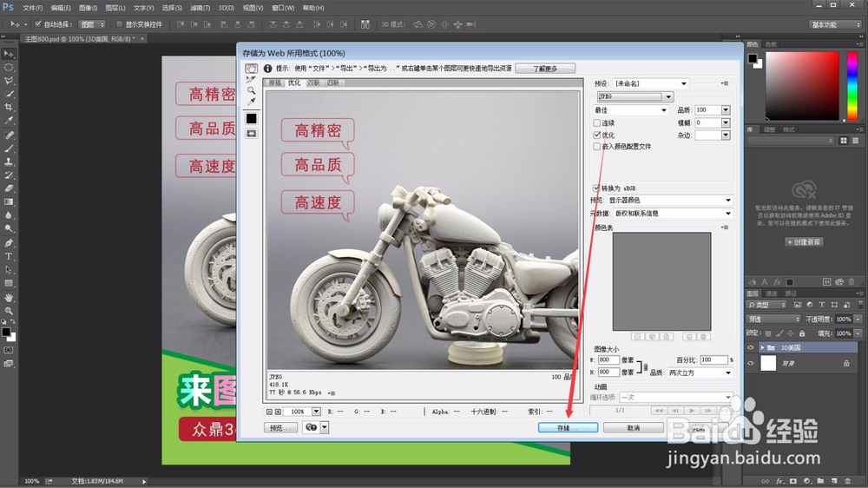Pick the Slice Select tool in the dialog
Viewport: 868px width, 488px height.
coord(252,80)
